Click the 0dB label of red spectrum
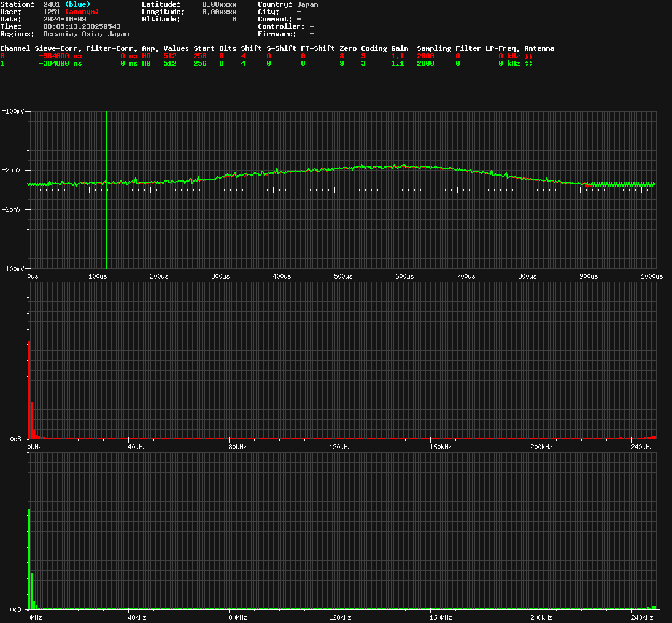Image resolution: width=672 pixels, height=623 pixels. (15, 439)
